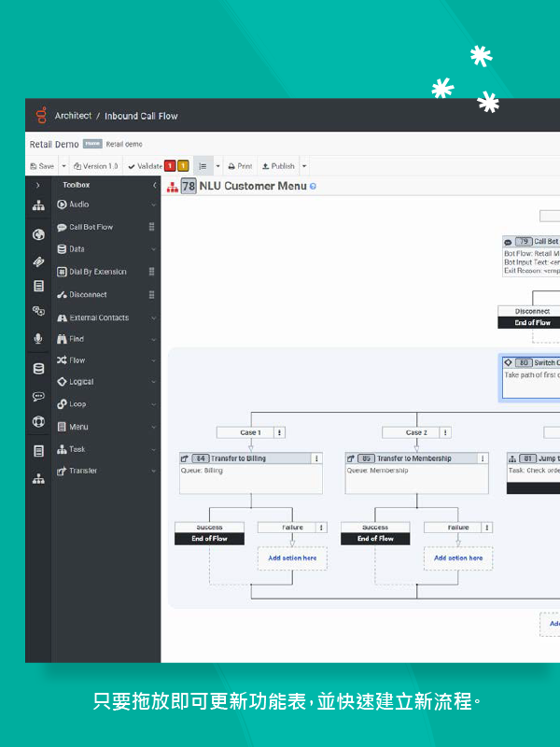Click the red error count badge
This screenshot has width=560, height=747.
[x=170, y=166]
